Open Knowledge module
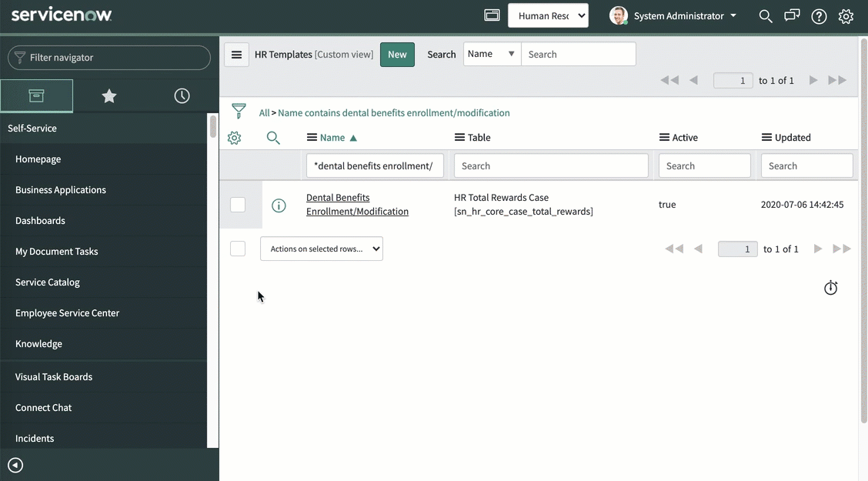The width and height of the screenshot is (868, 481). pyautogui.click(x=38, y=344)
